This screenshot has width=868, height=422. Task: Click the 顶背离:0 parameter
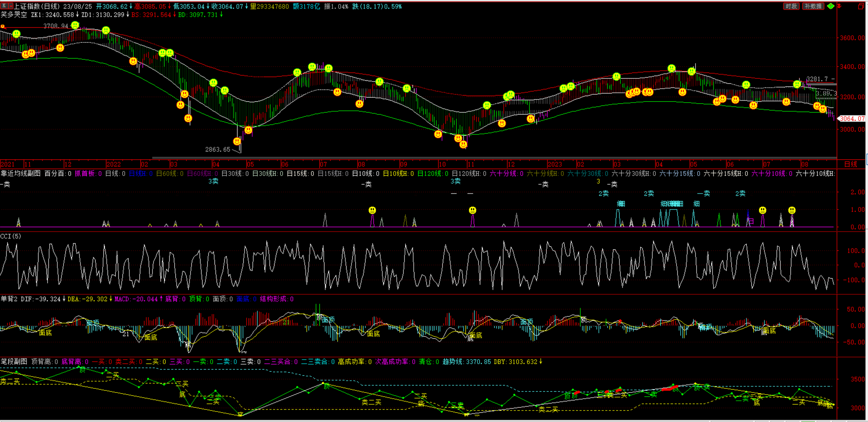[x=45, y=361]
